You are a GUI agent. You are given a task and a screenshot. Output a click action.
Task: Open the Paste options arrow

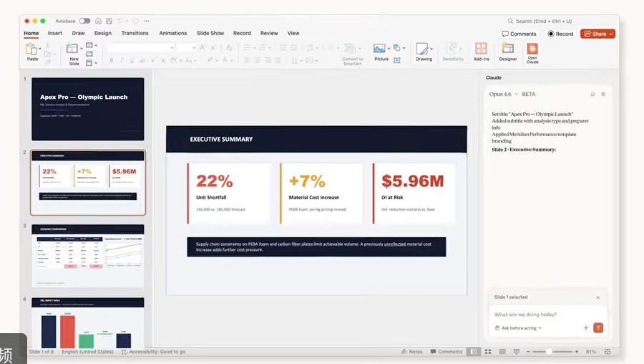pos(40,49)
